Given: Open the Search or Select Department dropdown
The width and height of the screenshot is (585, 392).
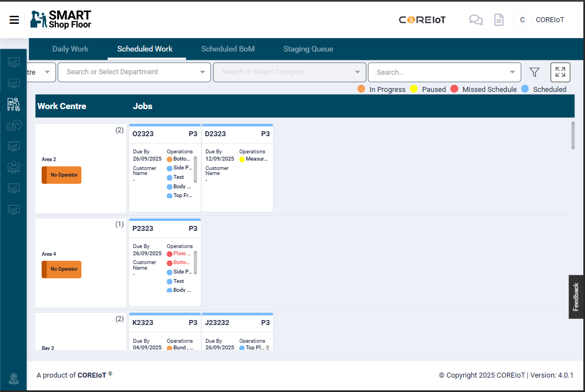Looking at the screenshot, I should (x=134, y=72).
